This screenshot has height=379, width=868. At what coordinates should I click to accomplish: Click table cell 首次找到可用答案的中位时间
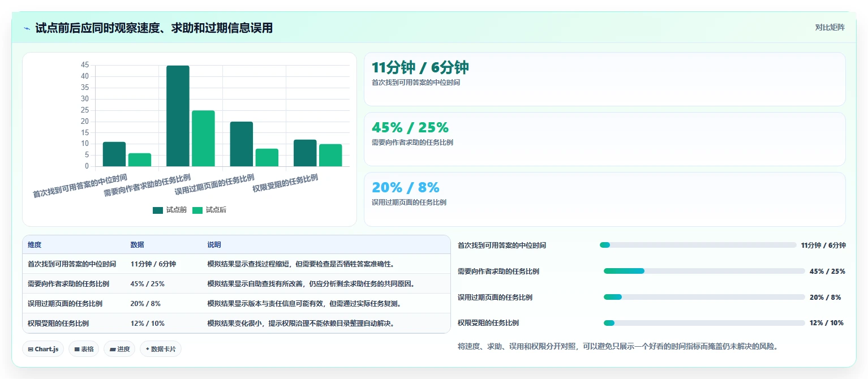72,264
